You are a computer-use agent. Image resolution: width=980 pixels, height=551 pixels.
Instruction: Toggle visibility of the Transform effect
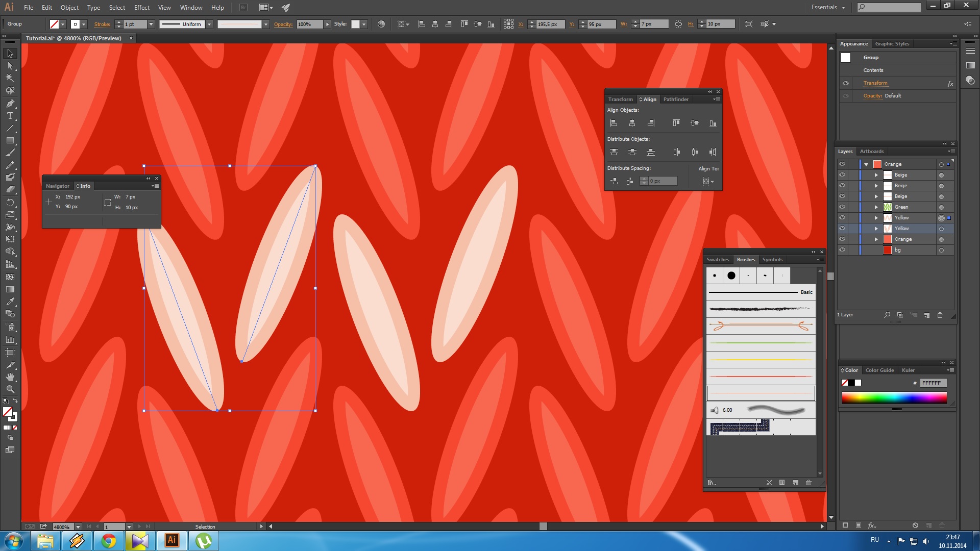point(846,83)
